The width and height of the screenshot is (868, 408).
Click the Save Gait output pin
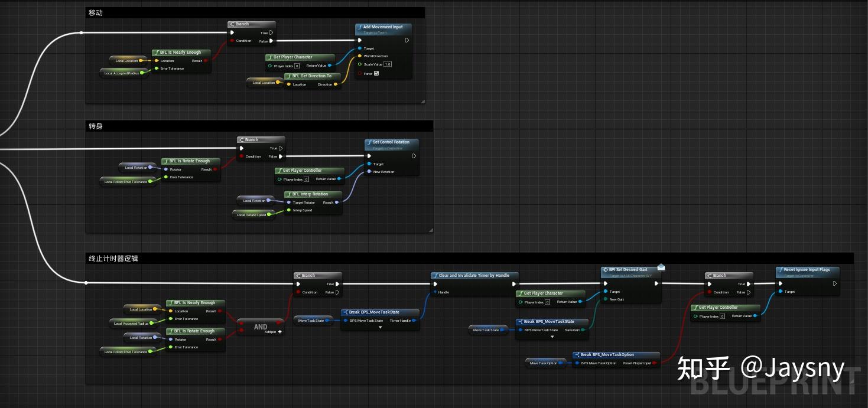click(x=583, y=330)
